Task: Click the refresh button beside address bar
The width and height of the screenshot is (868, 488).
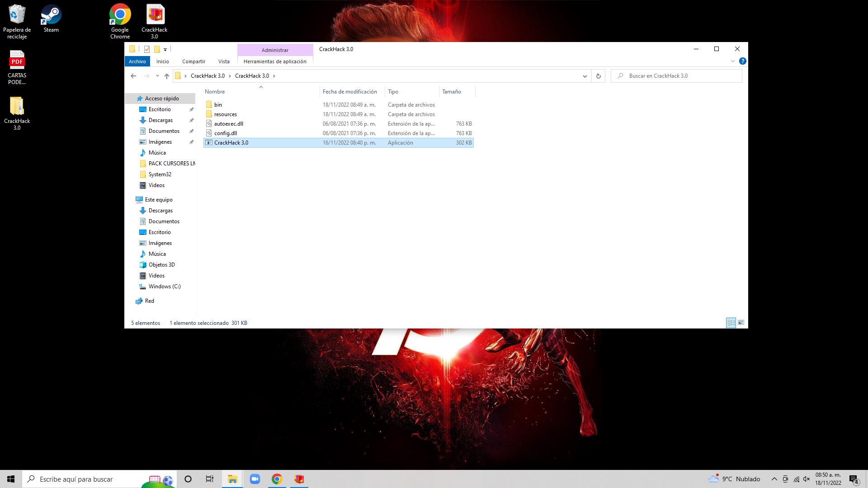Action: pyautogui.click(x=598, y=76)
